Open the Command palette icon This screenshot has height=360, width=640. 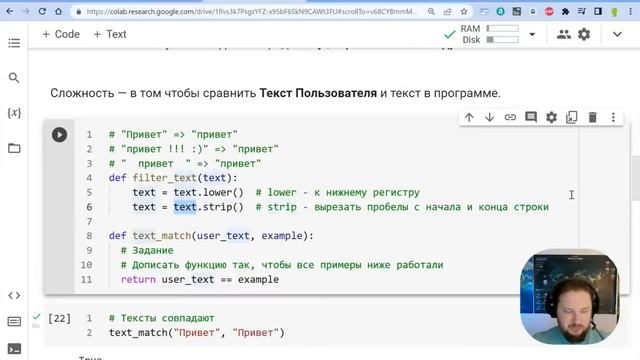[x=14, y=322]
